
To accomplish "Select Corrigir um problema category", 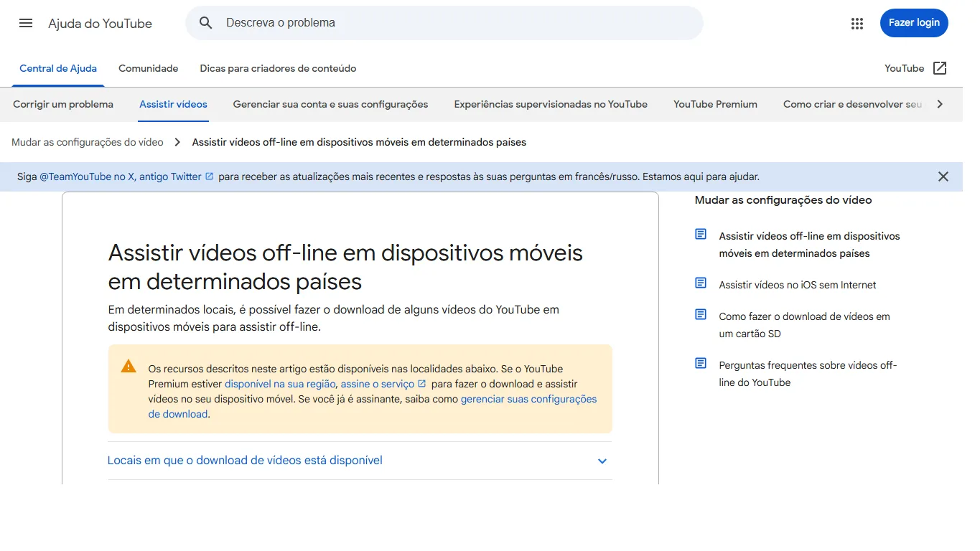I will tap(63, 104).
